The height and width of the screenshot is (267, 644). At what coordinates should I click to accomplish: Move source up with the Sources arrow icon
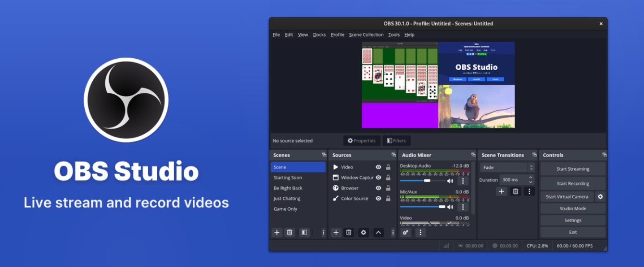click(x=379, y=232)
